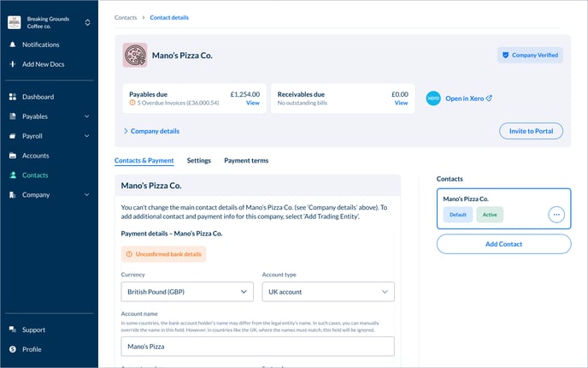Go to Dashboard
Image resolution: width=588 pixels, height=368 pixels.
[x=38, y=97]
